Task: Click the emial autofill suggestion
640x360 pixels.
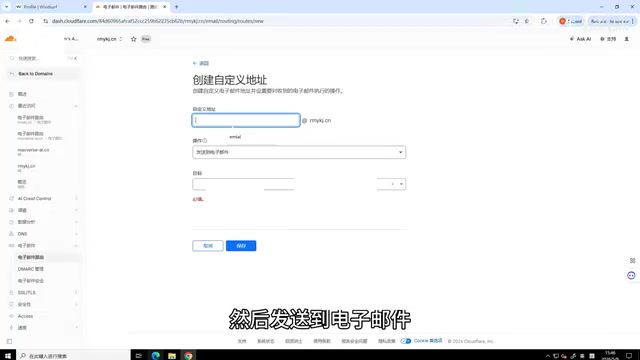Action: pyautogui.click(x=235, y=137)
